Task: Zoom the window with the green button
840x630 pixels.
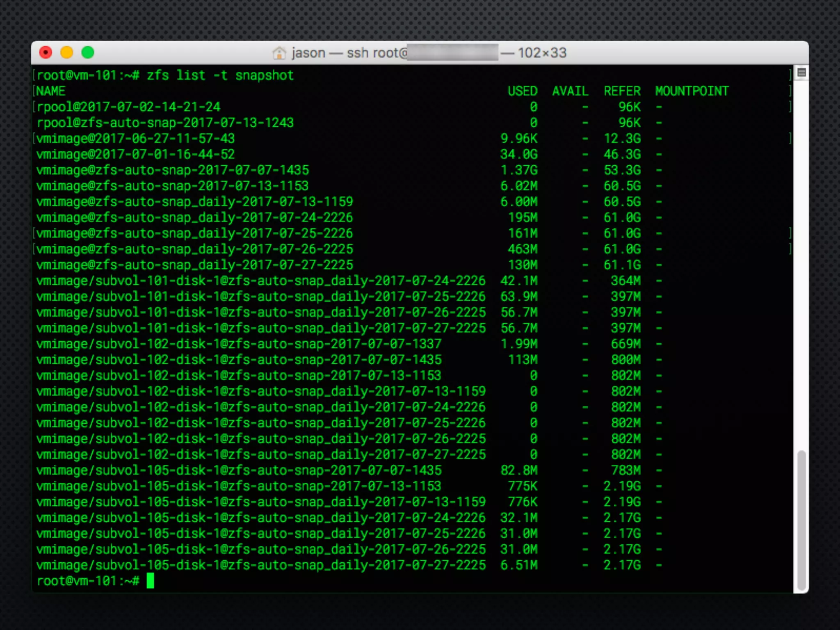Action: [x=88, y=52]
